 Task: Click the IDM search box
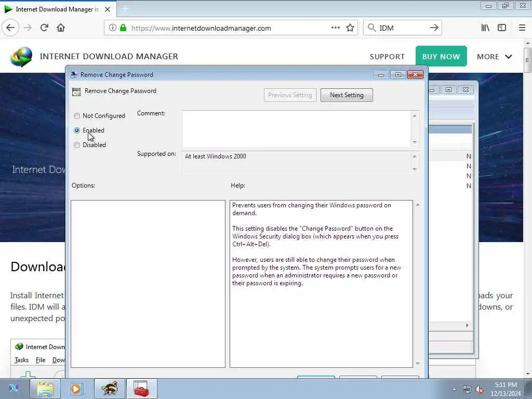(403, 28)
